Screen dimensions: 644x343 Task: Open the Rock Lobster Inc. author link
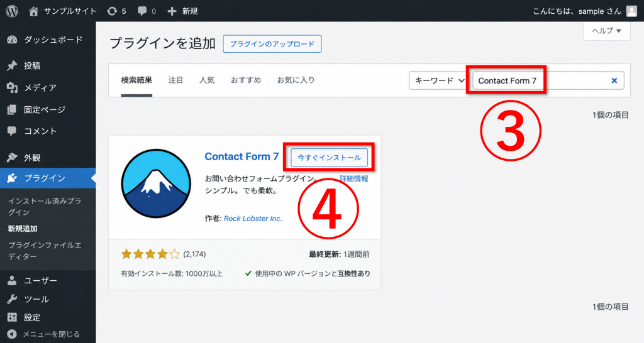(253, 219)
